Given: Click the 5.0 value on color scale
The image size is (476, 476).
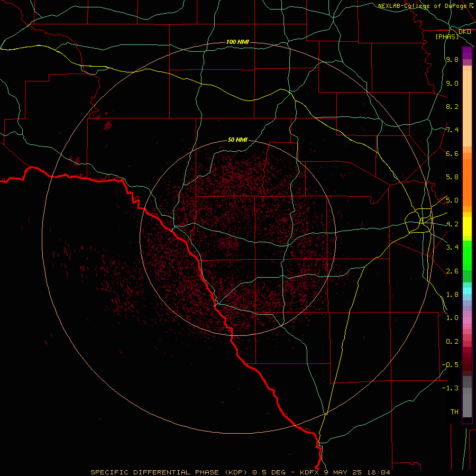Looking at the screenshot, I should coord(452,200).
